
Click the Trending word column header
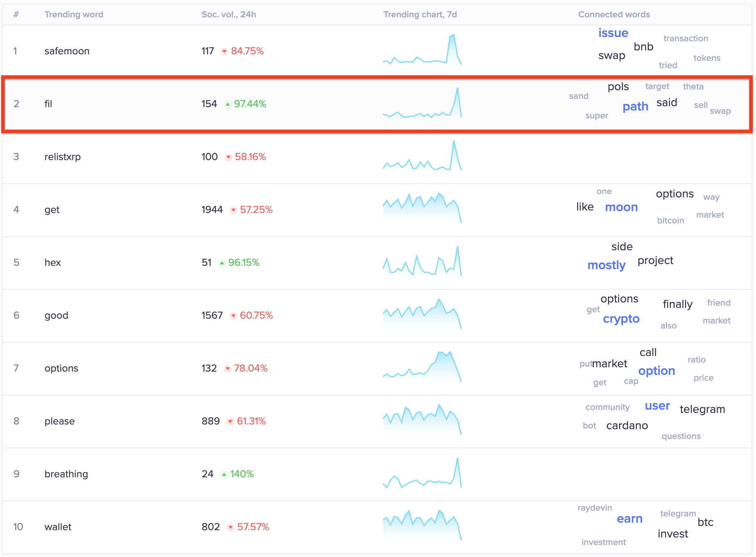click(x=74, y=14)
